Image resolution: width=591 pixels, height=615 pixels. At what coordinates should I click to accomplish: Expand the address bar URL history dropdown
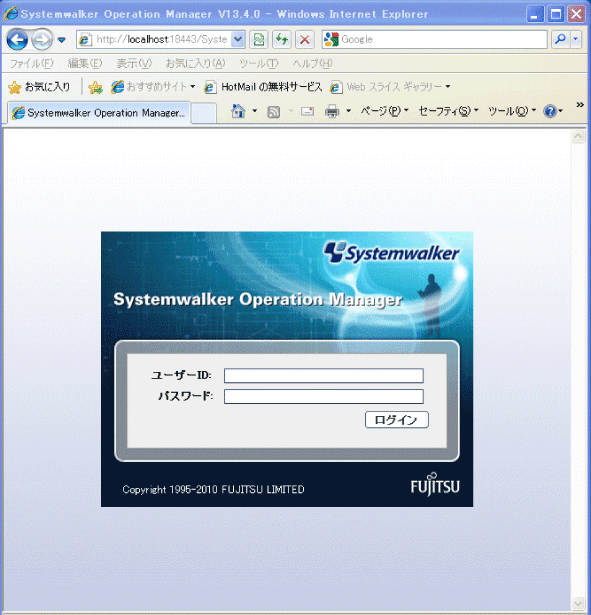coord(238,40)
